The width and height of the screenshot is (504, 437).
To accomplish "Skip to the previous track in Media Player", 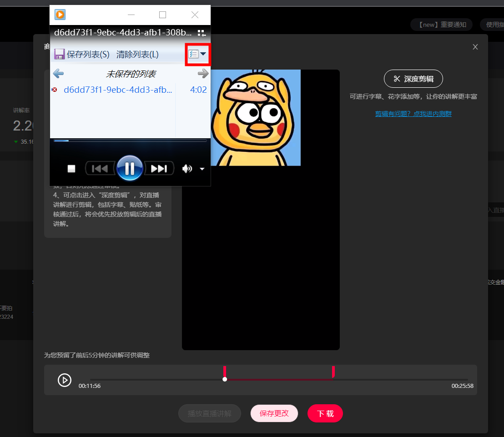I will pos(100,168).
